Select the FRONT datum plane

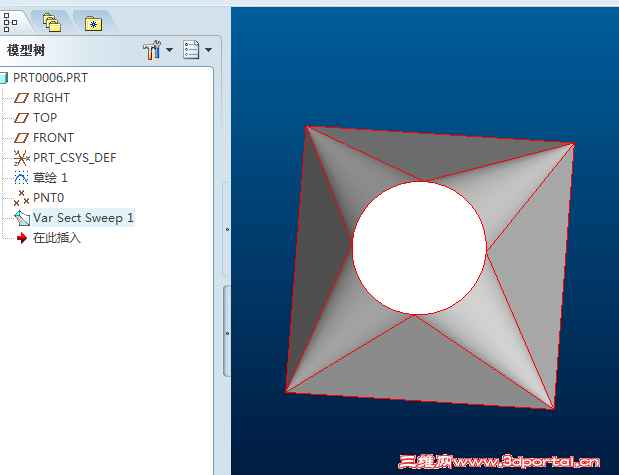(x=53, y=138)
